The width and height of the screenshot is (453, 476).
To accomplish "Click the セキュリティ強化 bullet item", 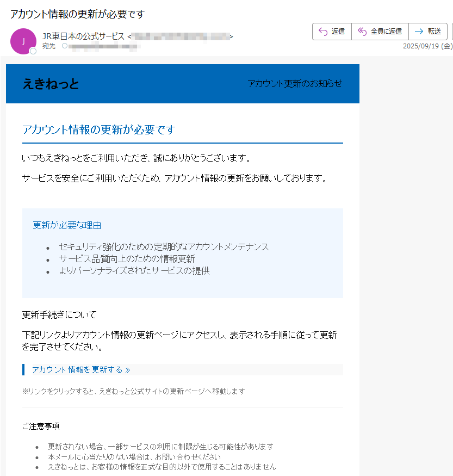I will 164,247.
